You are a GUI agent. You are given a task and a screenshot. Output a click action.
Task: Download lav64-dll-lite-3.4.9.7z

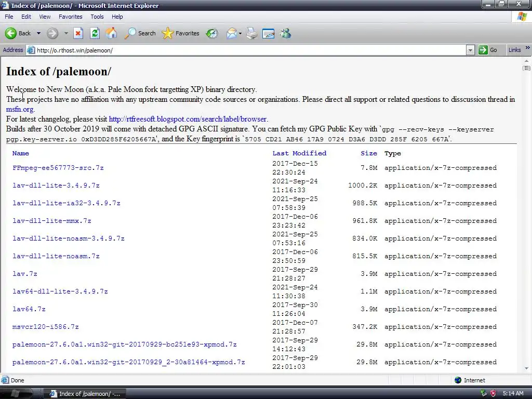(x=60, y=291)
